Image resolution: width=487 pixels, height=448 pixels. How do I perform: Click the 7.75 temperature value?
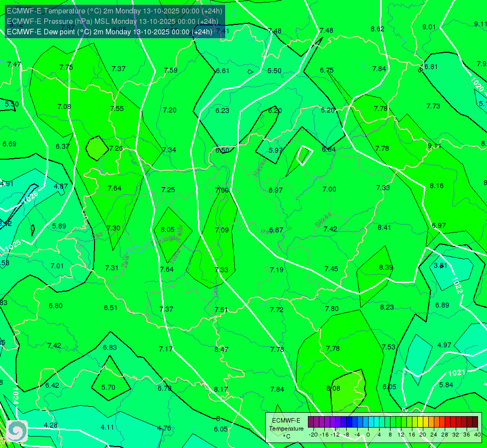point(66,68)
